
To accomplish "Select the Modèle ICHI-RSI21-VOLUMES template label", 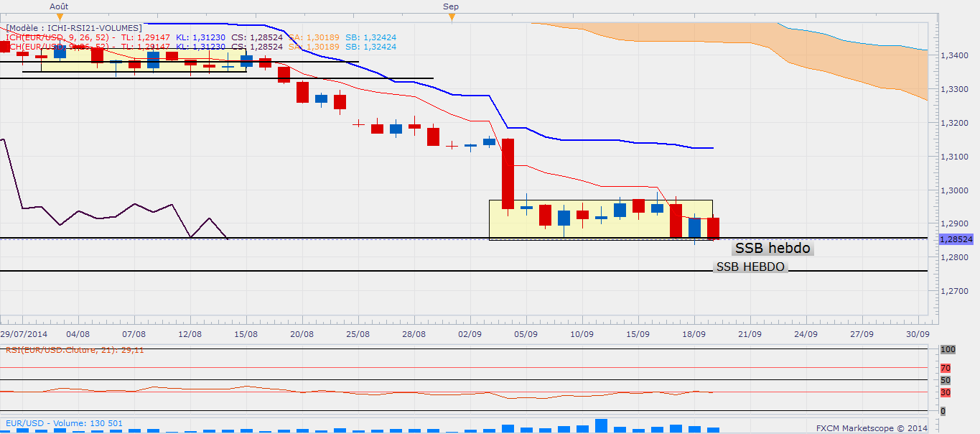I will click(73, 28).
